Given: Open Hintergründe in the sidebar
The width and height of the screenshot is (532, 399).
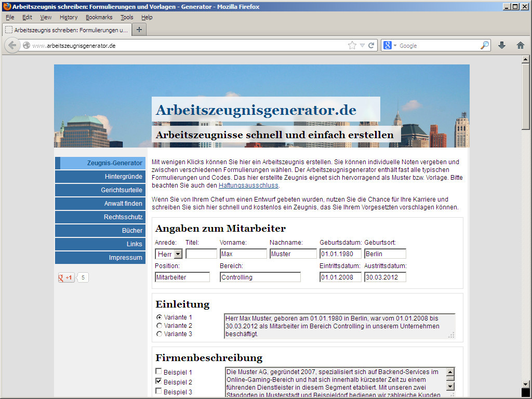Looking at the screenshot, I should click(100, 177).
